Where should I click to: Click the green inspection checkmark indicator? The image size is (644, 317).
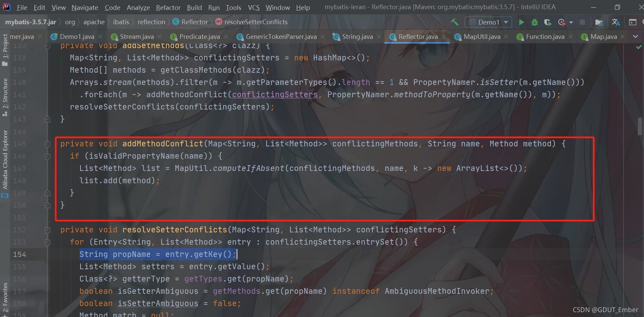(x=639, y=47)
